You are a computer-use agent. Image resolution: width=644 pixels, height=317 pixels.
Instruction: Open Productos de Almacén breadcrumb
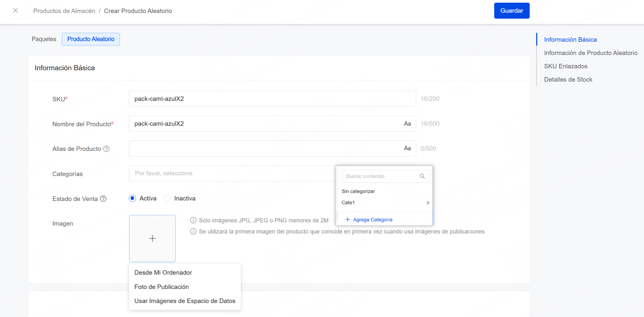coord(64,11)
